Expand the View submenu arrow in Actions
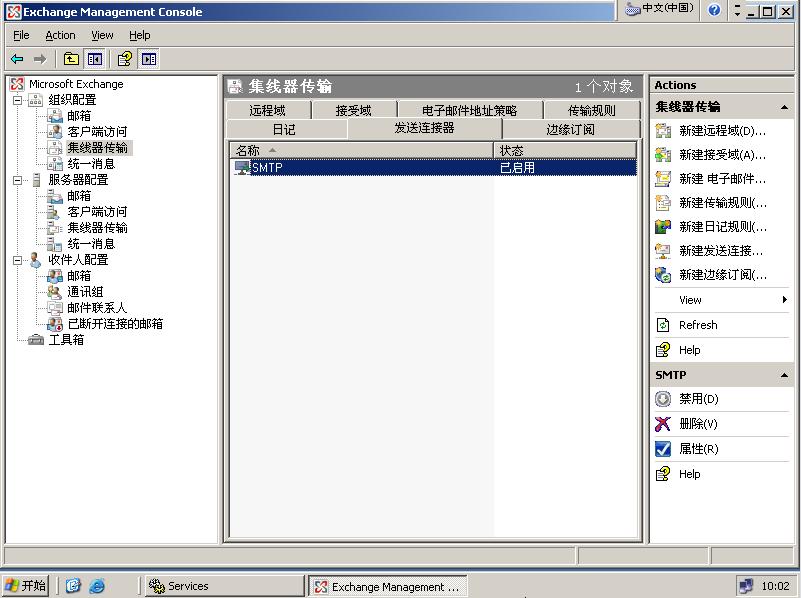 pyautogui.click(x=785, y=300)
